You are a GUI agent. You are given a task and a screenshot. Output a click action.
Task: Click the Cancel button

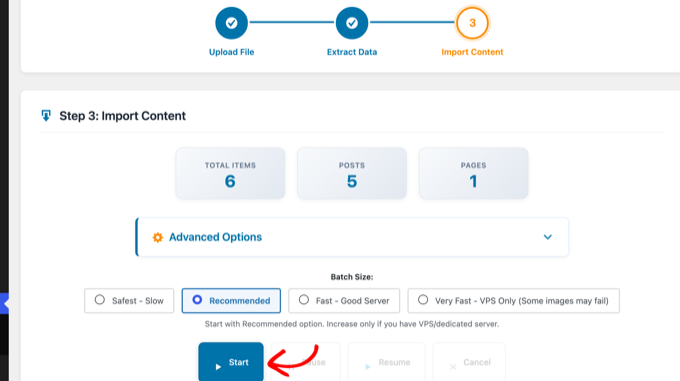(x=469, y=362)
